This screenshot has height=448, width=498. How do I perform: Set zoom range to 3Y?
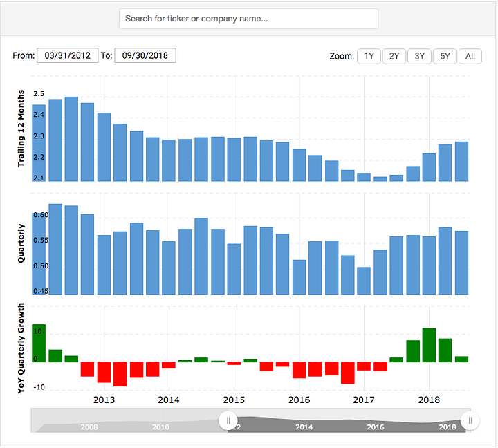pos(420,56)
